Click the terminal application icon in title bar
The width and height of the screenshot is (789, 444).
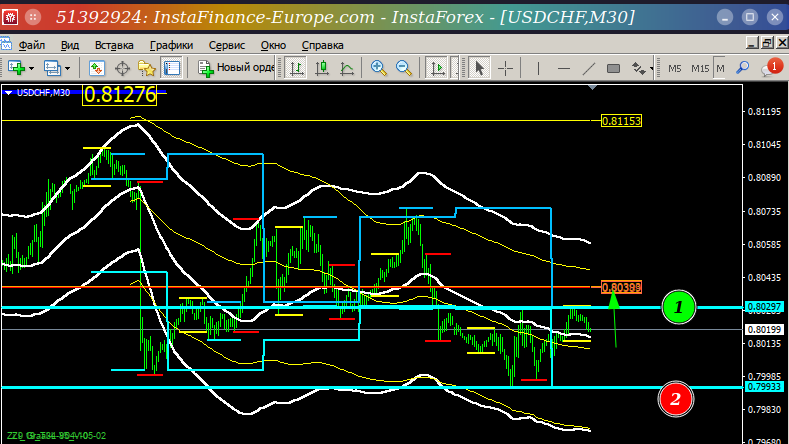[10, 17]
